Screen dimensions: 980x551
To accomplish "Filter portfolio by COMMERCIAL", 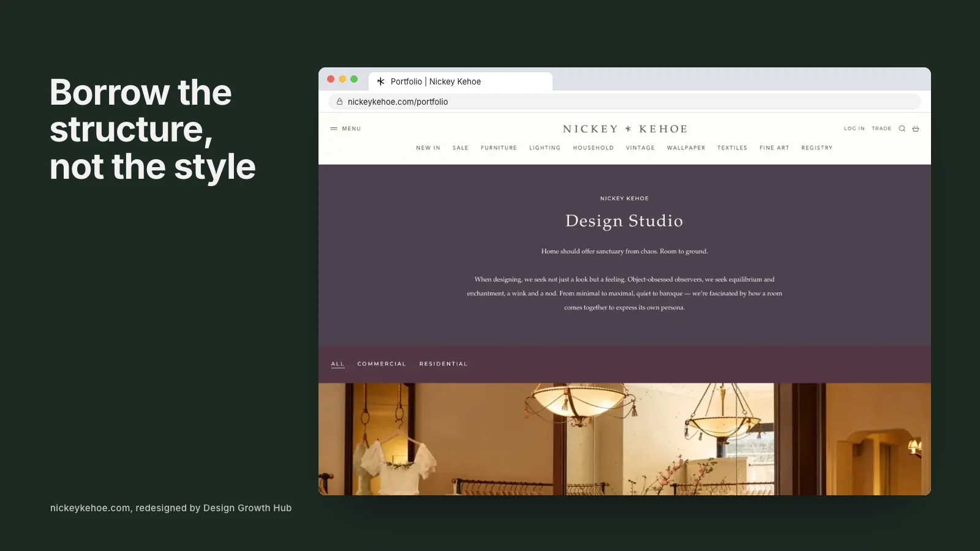I will 382,364.
